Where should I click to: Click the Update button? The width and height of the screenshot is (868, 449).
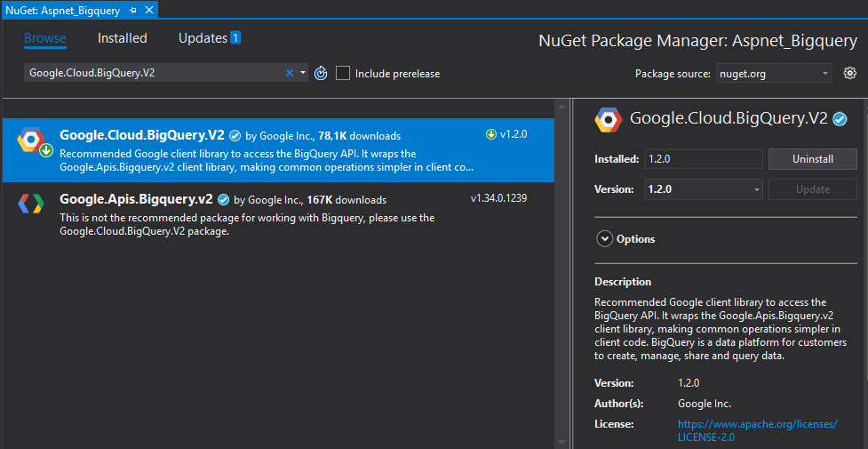coord(813,189)
